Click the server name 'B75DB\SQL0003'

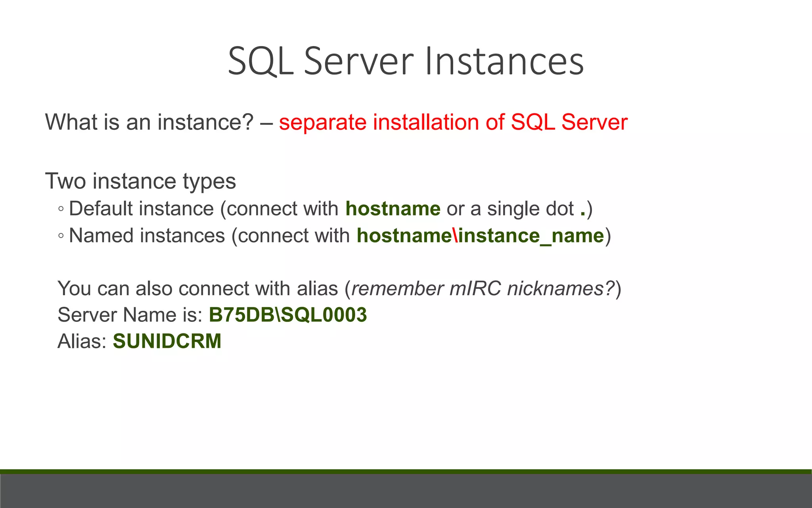point(288,315)
